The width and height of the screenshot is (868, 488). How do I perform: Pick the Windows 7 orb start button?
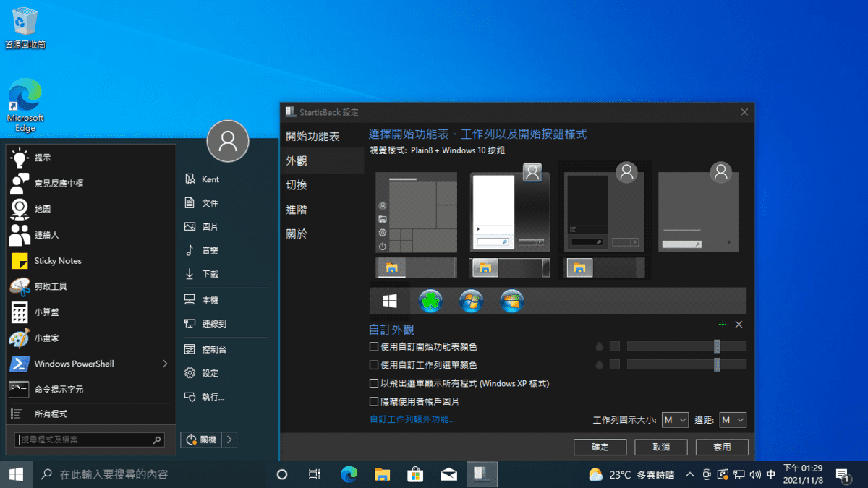(x=471, y=301)
